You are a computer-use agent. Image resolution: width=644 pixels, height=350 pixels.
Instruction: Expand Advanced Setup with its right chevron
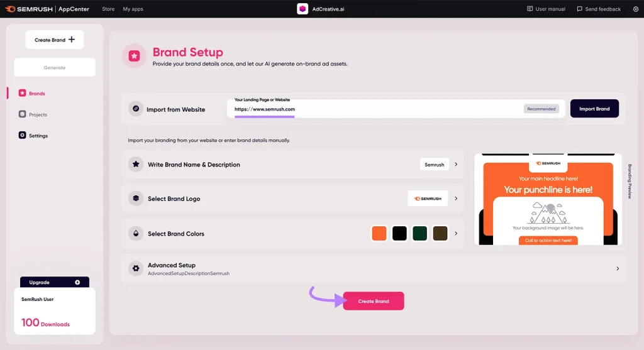(618, 268)
